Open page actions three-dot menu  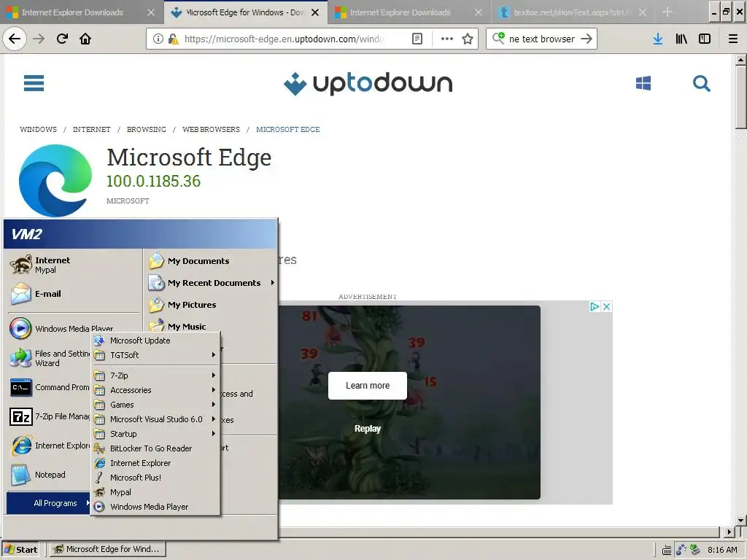[x=447, y=39]
